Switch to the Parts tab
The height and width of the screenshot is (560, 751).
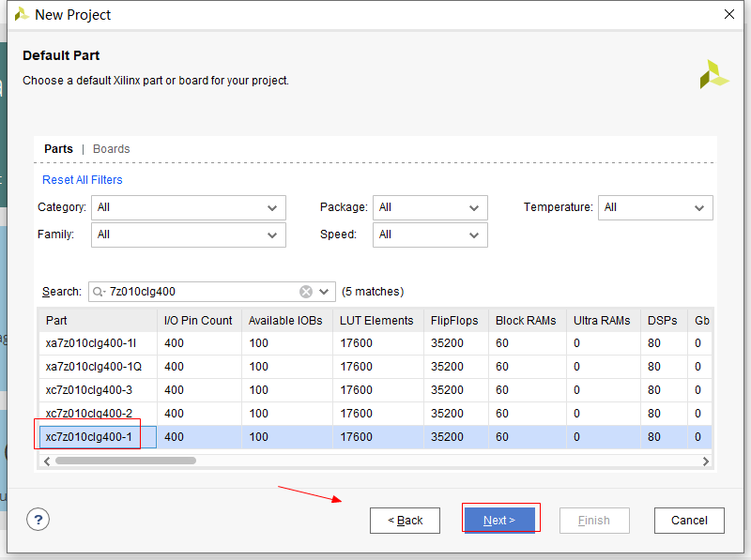(58, 149)
